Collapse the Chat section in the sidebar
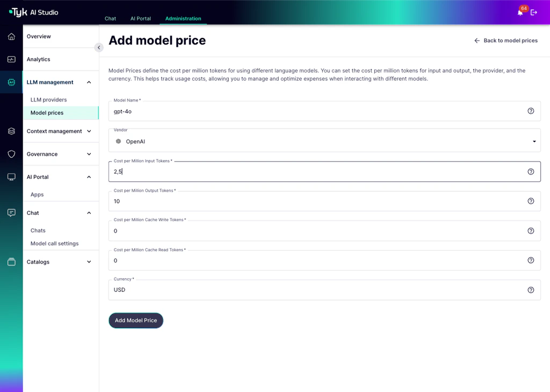Screen dimensions: 550x392 [x=89, y=213]
